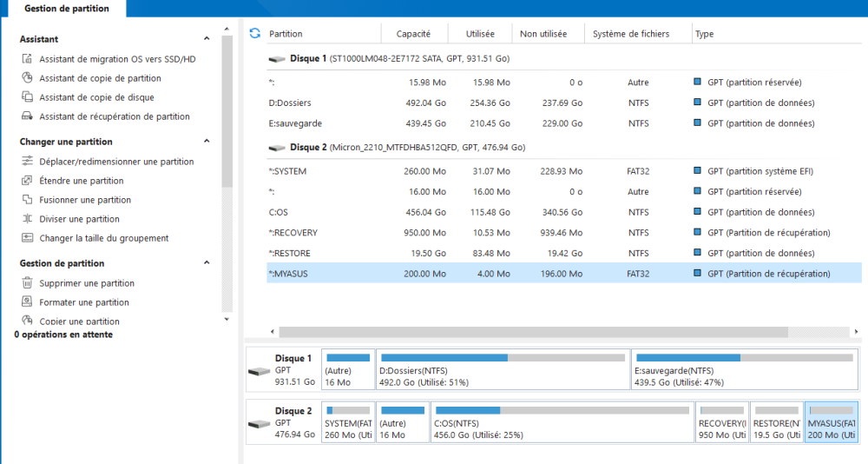
Task: Click the Diviser une partition icon
Action: (27, 219)
